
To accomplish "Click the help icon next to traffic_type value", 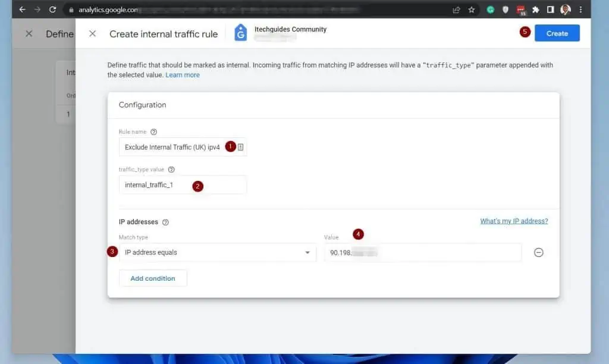I will pos(171,170).
